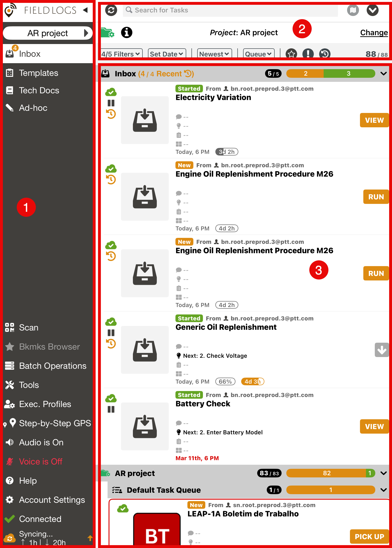The width and height of the screenshot is (392, 548).
Task: Toggle the starred tasks filter
Action: click(291, 54)
